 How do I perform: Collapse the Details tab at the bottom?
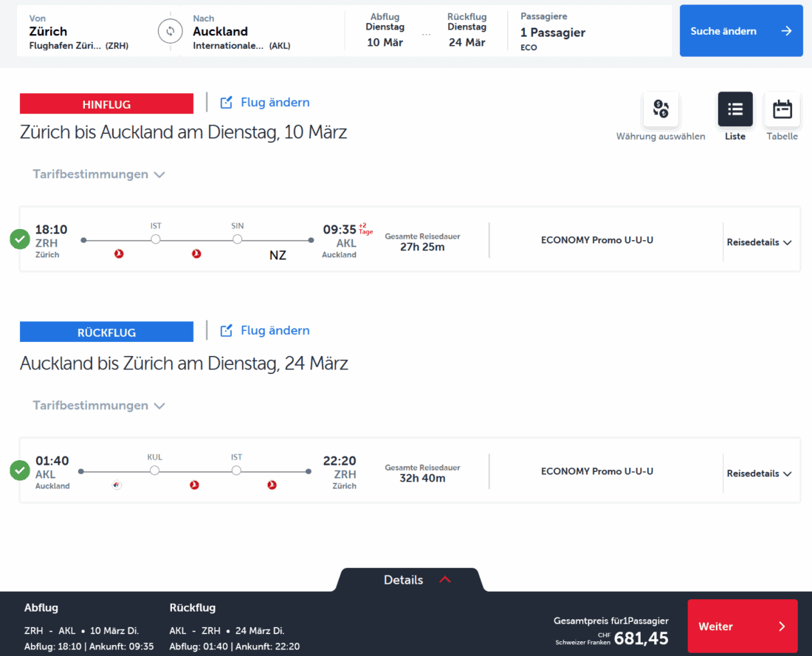pos(410,580)
